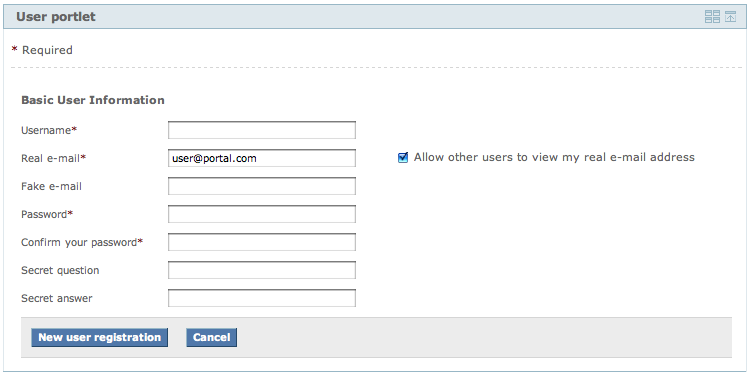The width and height of the screenshot is (753, 378).
Task: Click the Username field label
Action: tap(49, 130)
